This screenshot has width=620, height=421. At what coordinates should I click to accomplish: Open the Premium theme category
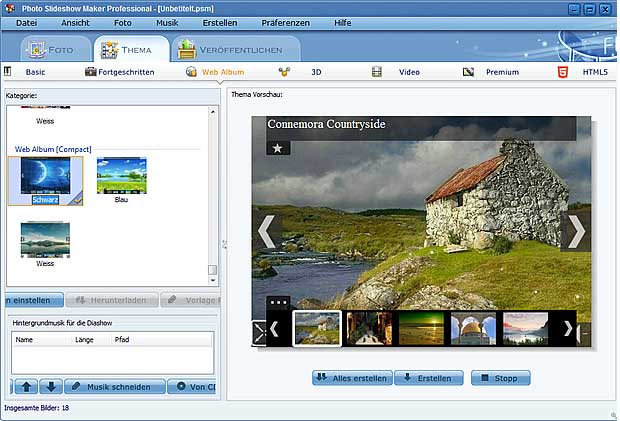[502, 72]
